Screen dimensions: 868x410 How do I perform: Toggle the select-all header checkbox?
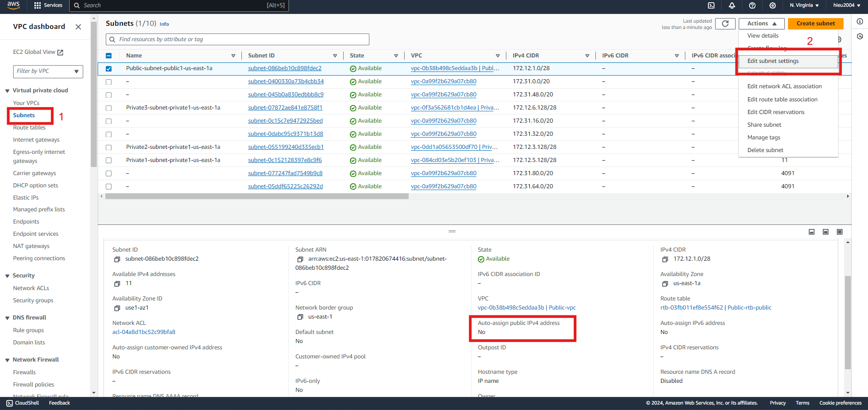(x=108, y=56)
